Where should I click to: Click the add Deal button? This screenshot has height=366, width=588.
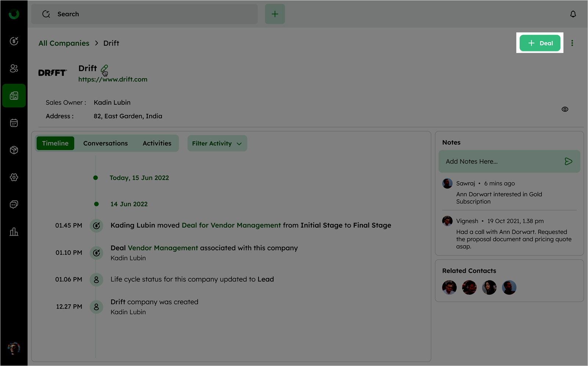[x=540, y=43]
